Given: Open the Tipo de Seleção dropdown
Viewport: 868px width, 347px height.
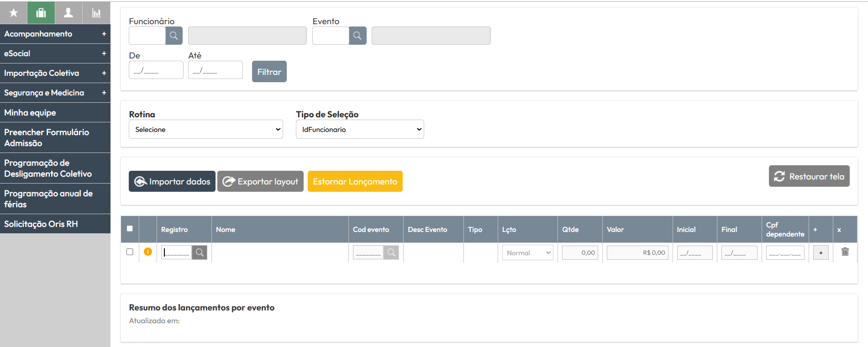Looking at the screenshot, I should click(360, 129).
